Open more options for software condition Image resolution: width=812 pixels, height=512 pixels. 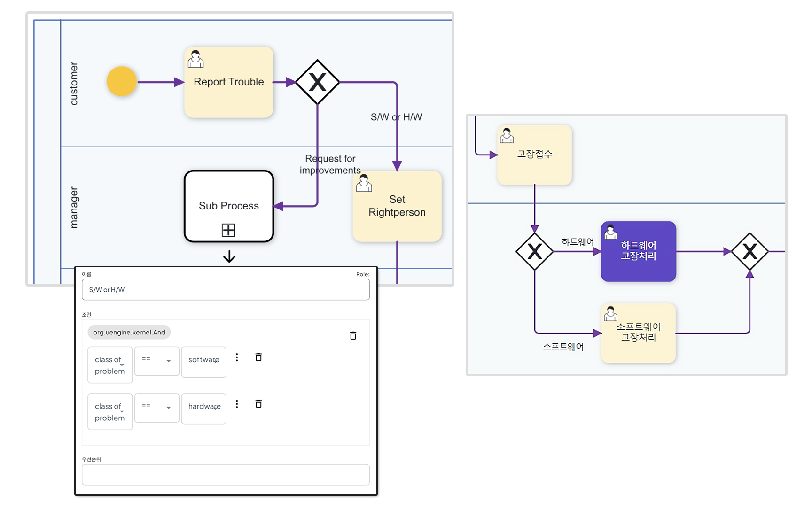pos(237,357)
